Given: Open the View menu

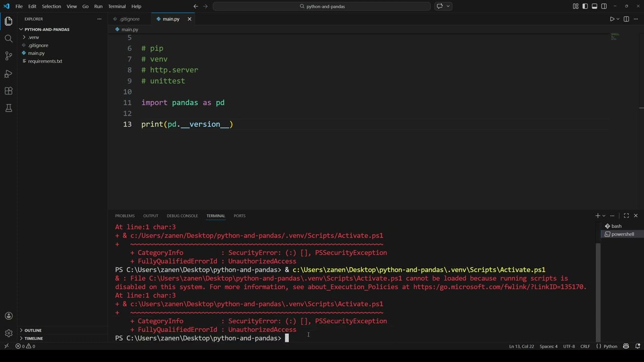Looking at the screenshot, I should pos(72,6).
